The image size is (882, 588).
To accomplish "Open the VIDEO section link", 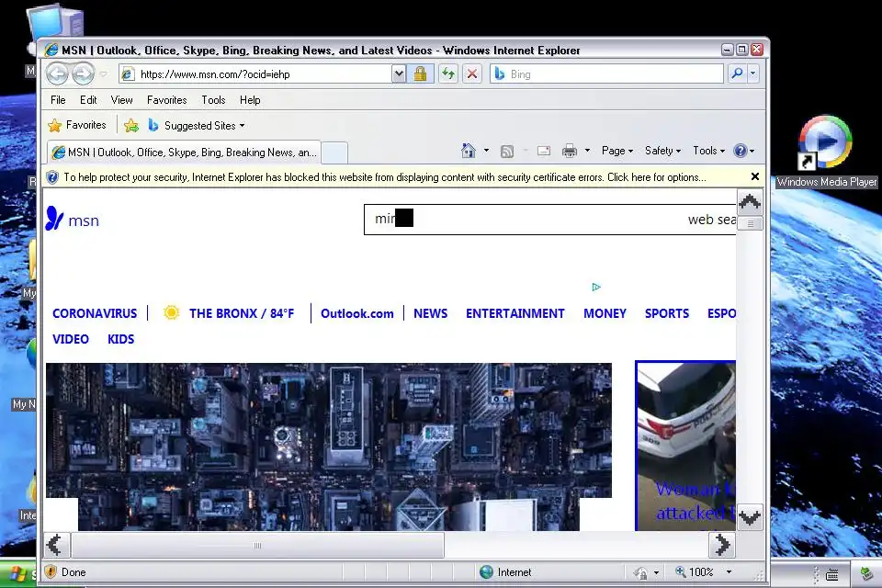I will [x=71, y=339].
